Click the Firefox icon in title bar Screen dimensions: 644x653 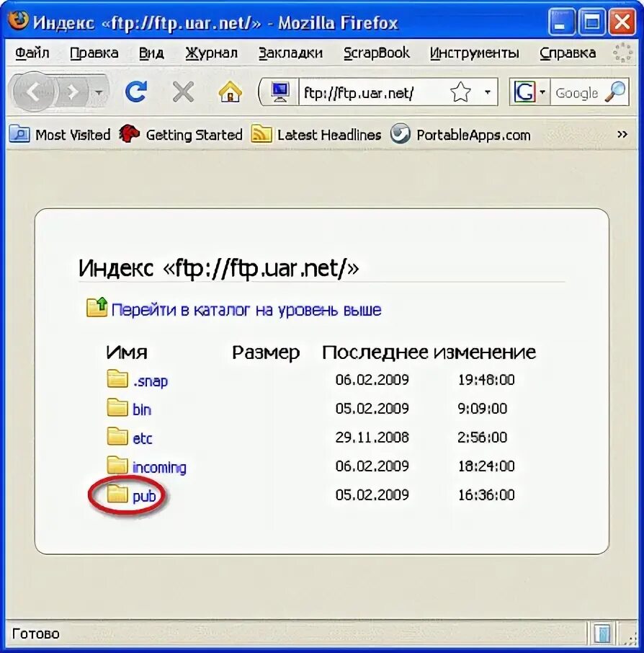click(18, 20)
